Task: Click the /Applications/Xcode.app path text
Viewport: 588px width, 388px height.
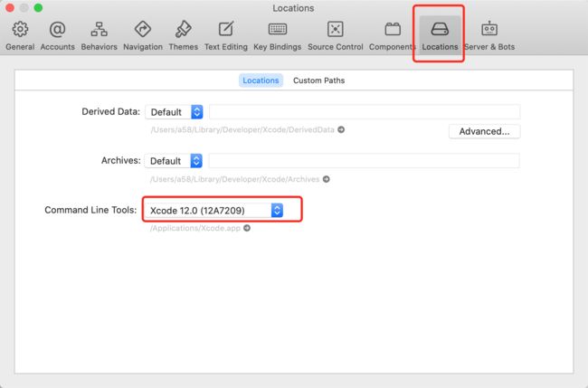Action: tap(195, 228)
